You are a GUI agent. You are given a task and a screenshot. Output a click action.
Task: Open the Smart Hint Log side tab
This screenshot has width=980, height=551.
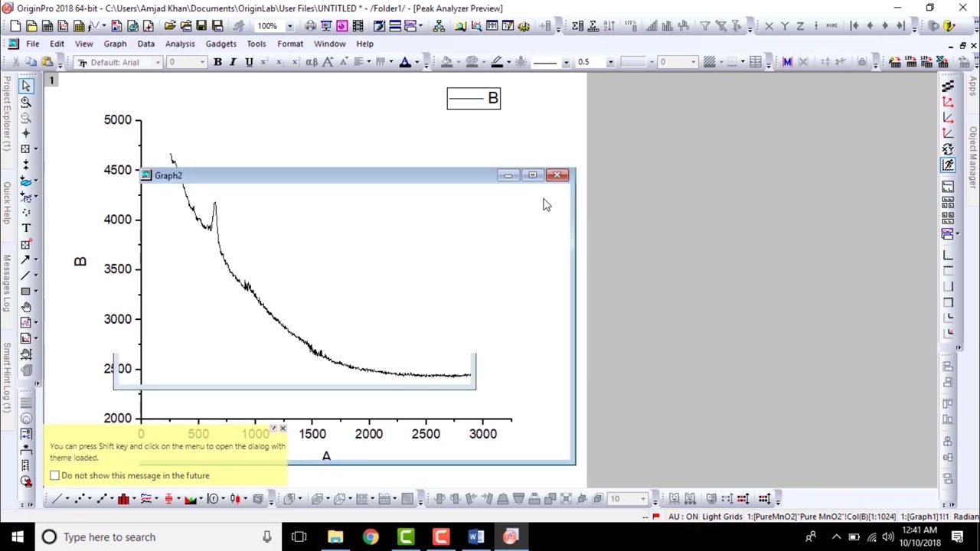(x=6, y=377)
